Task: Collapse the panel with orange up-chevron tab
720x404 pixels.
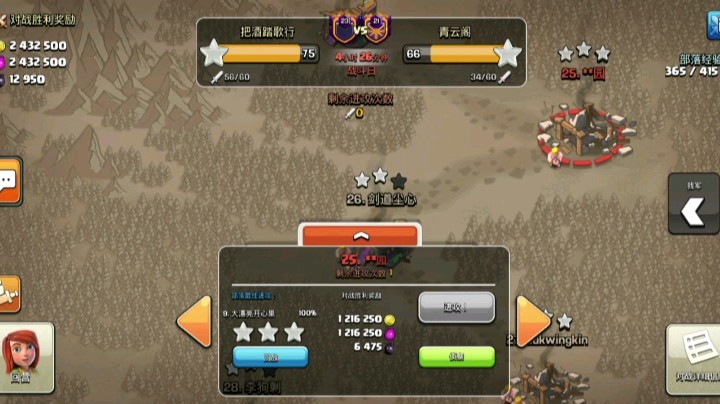Action: 360,236
